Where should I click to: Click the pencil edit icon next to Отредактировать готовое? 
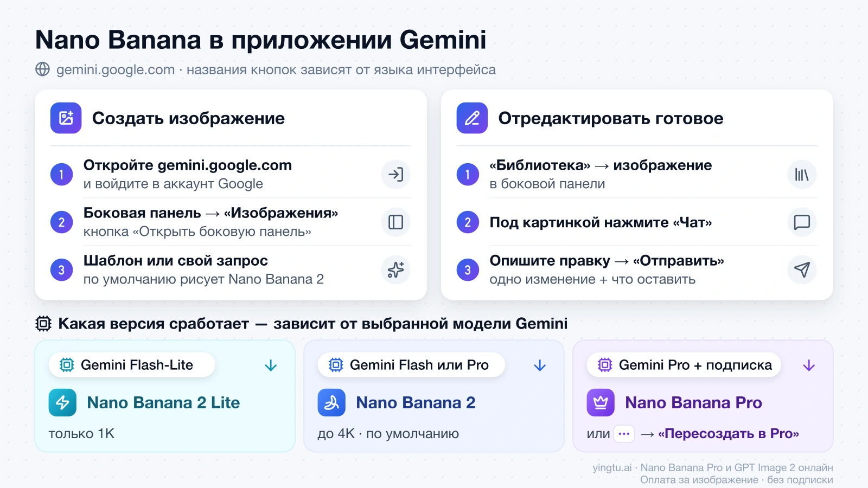(x=472, y=118)
